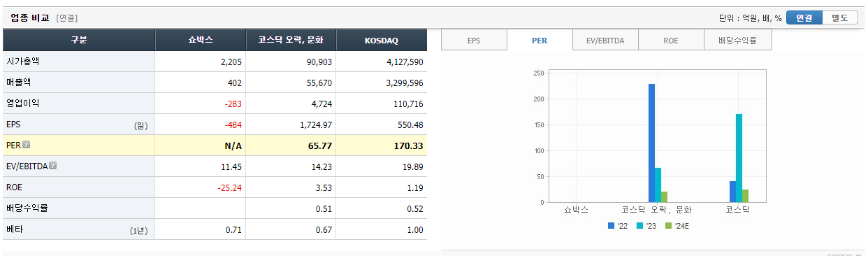Select the 시가총액 row label
This screenshot has height=256, width=868.
23,62
